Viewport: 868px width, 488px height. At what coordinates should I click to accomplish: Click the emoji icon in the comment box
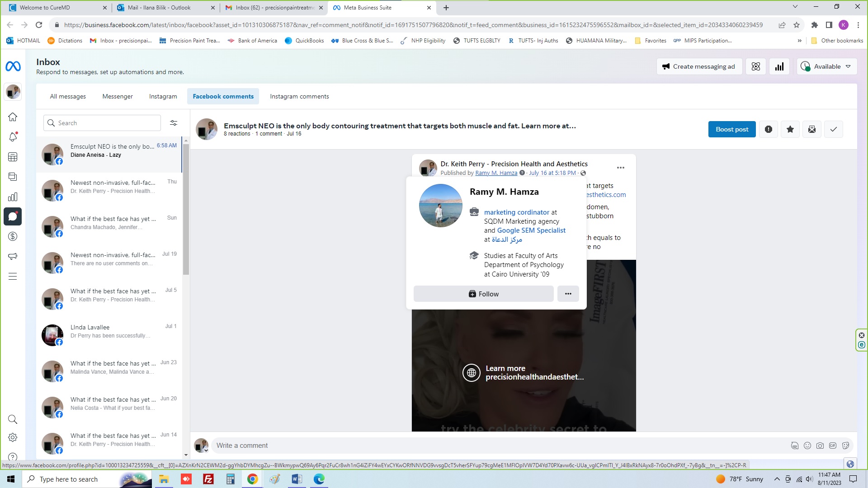[807, 446]
